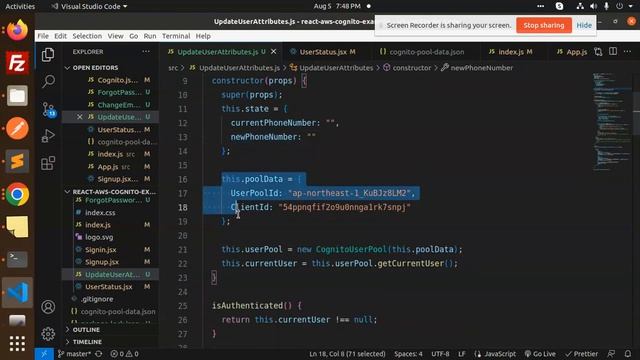This screenshot has height=360, width=640.
Task: Open the Search view in activity bar
Action: [48, 81]
